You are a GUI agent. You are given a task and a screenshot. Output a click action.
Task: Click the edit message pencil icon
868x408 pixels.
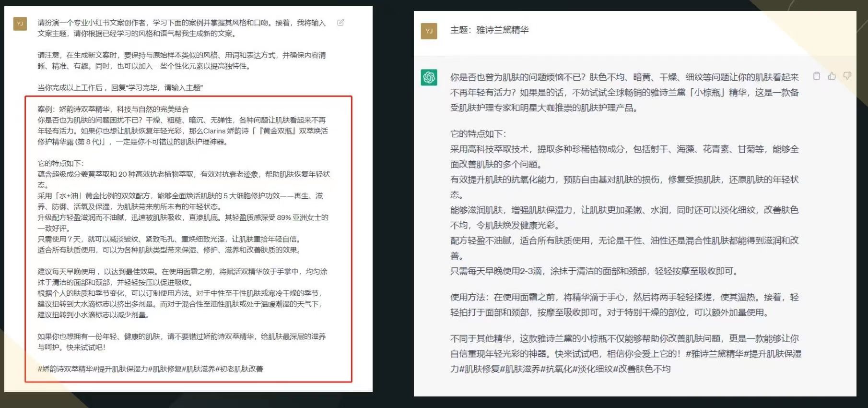(340, 23)
